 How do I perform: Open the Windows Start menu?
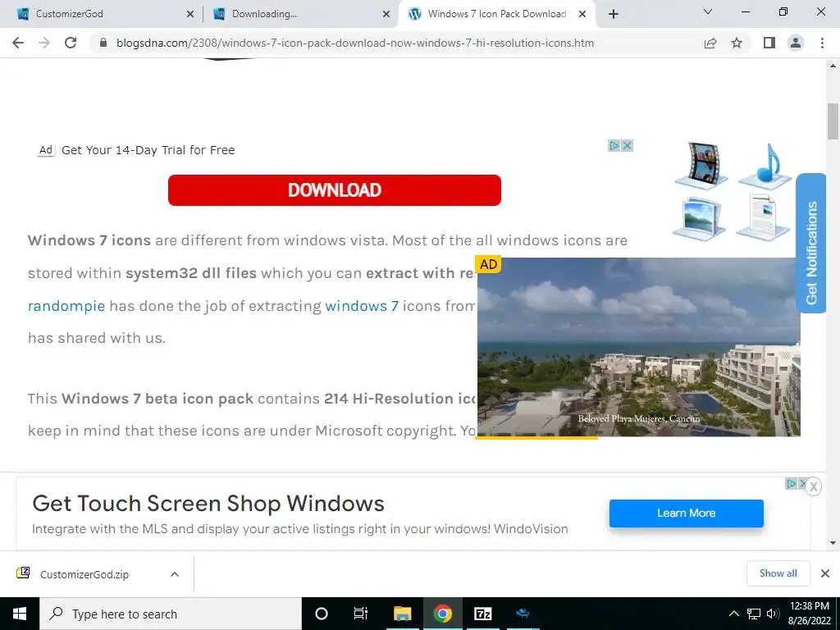tap(20, 614)
